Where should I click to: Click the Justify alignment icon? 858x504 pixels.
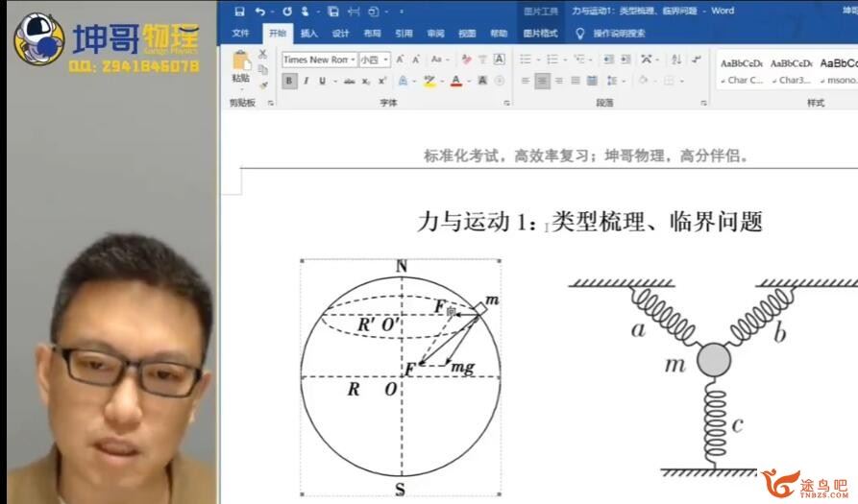tap(576, 81)
